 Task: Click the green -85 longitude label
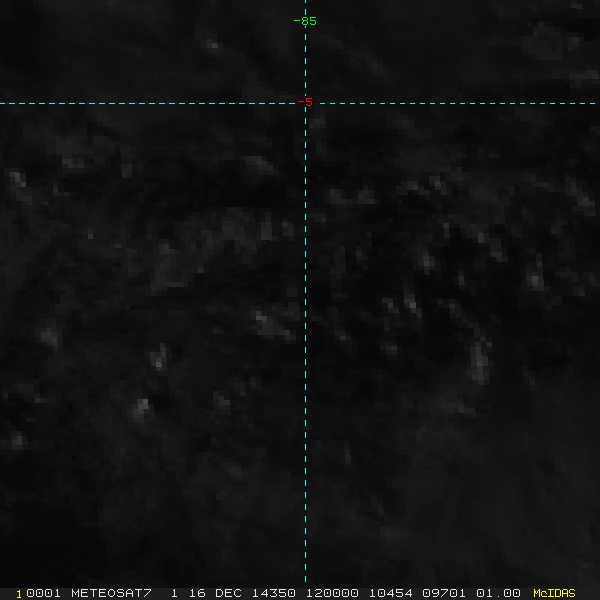305,21
